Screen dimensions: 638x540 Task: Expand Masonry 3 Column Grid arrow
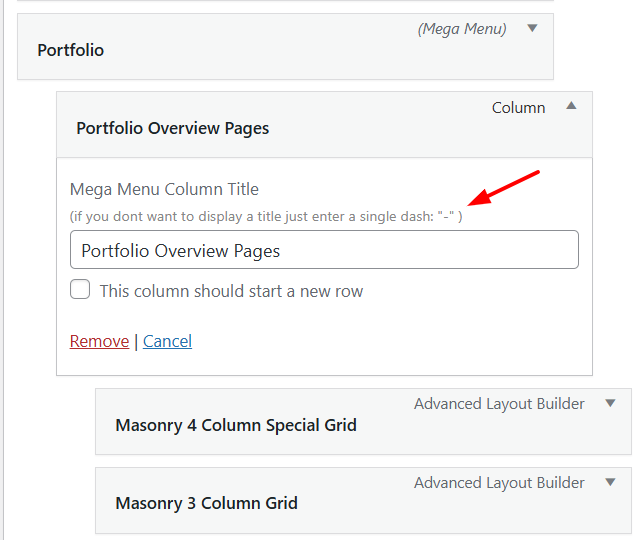point(610,482)
